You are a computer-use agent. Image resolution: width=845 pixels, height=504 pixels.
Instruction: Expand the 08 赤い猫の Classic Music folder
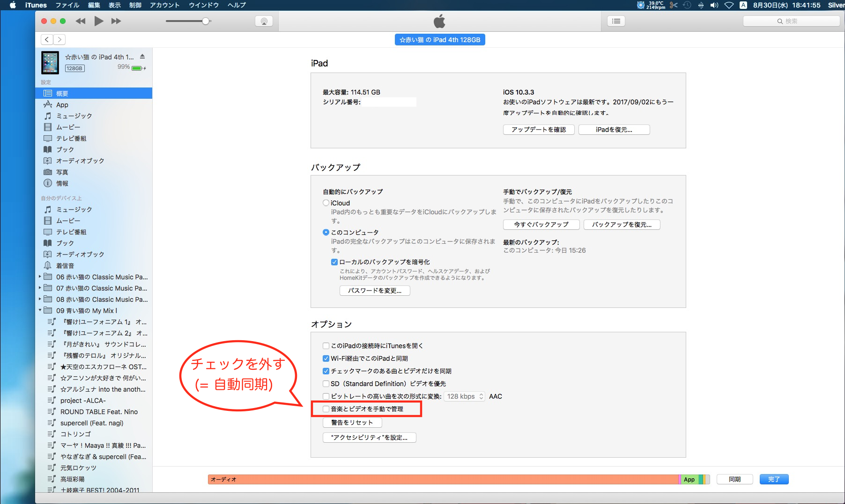pyautogui.click(x=40, y=299)
